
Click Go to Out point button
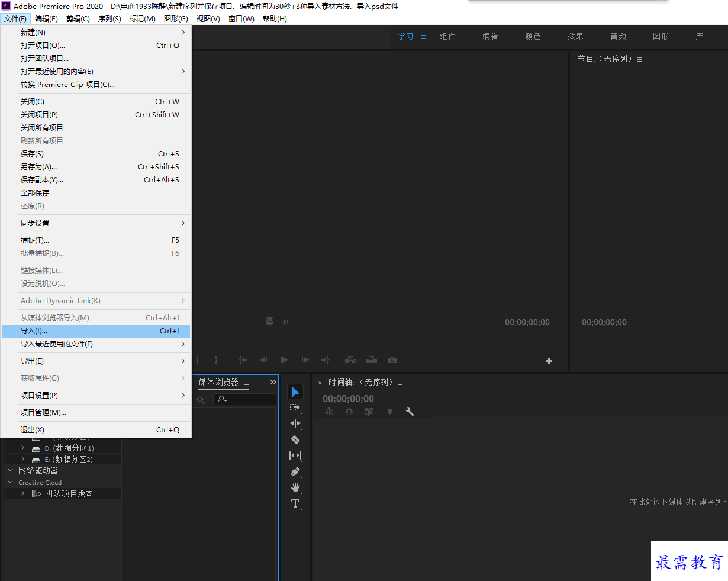(325, 359)
